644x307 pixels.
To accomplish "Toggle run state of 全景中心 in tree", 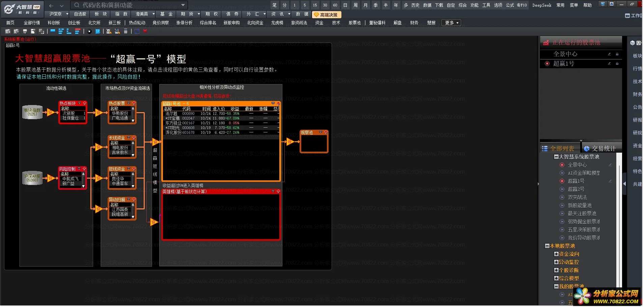I will [x=562, y=165].
